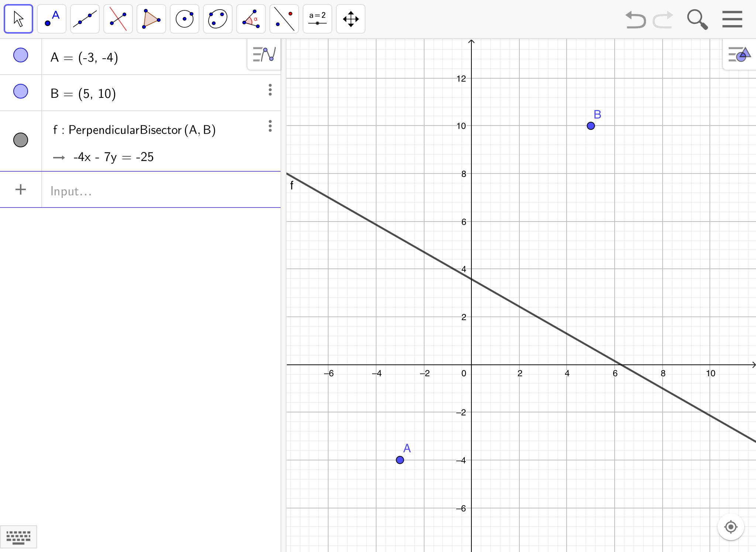
Task: Select the Reflect about Line tool
Action: [284, 19]
